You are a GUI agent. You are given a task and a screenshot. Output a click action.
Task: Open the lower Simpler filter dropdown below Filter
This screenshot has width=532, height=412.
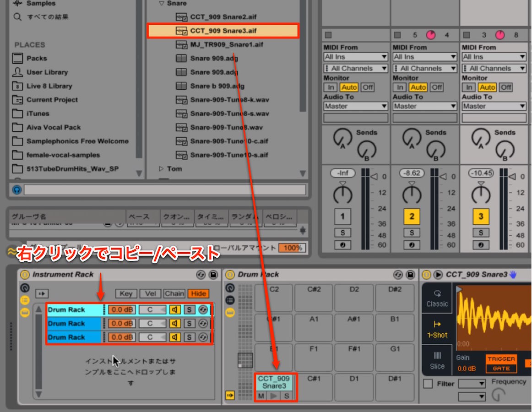point(472,396)
